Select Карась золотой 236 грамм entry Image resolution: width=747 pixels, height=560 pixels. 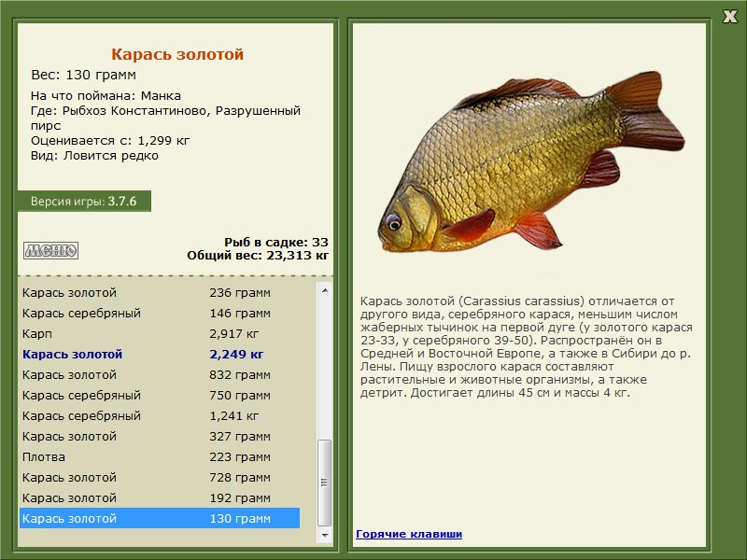159,293
